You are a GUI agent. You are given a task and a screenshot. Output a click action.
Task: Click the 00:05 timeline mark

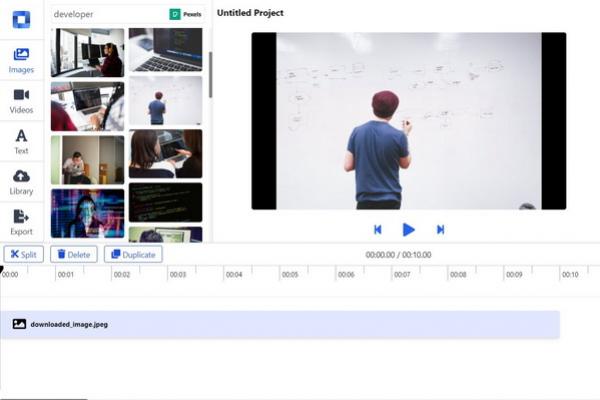point(290,275)
